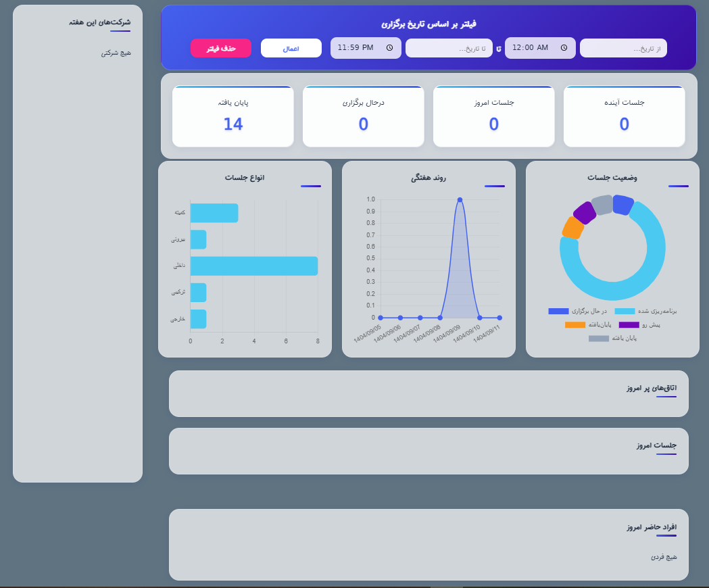Image resolution: width=709 pixels, height=588 pixels.
Task: Click the اعمال apply filter button
Action: [291, 48]
